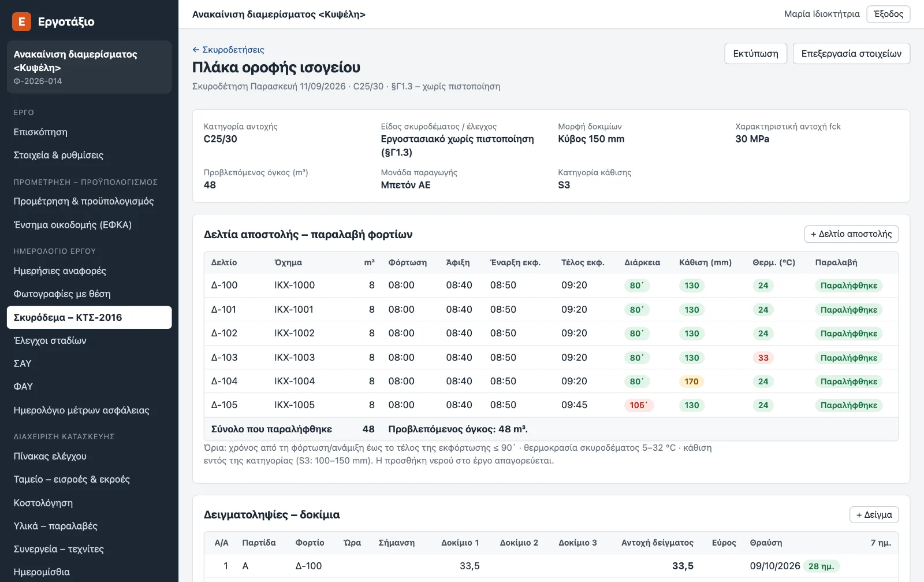
Task: Click the orange Εργοτάξιο logo icon
Action: pos(21,21)
